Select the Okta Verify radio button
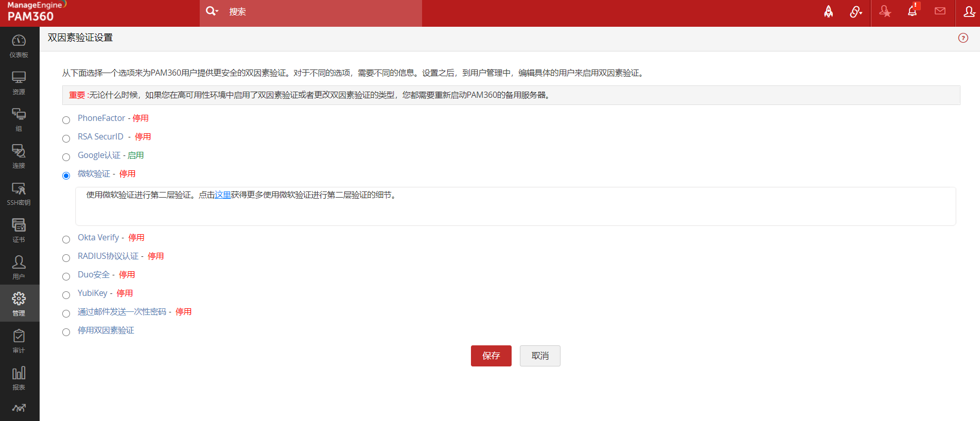This screenshot has width=980, height=421. coord(66,239)
